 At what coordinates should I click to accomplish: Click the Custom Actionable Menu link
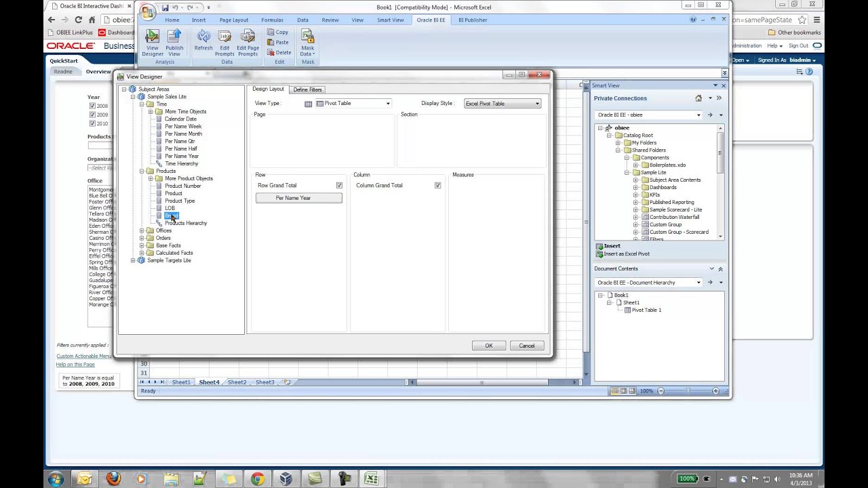[83, 356]
